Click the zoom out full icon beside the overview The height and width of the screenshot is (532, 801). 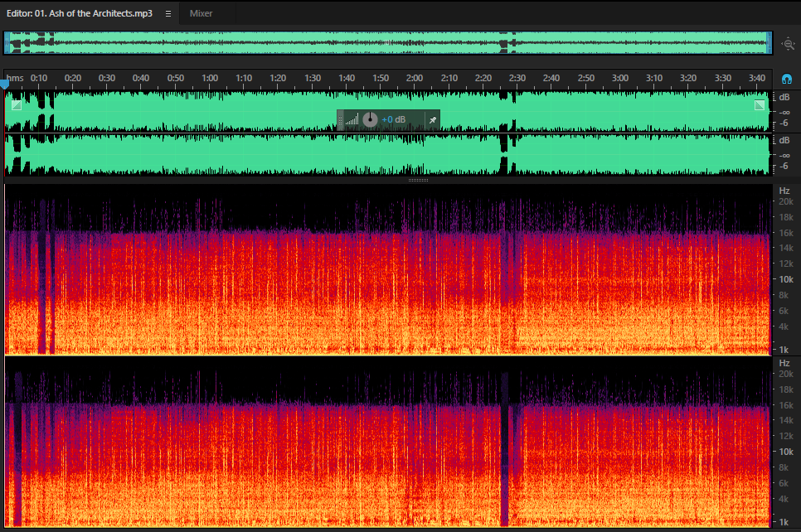tap(789, 44)
